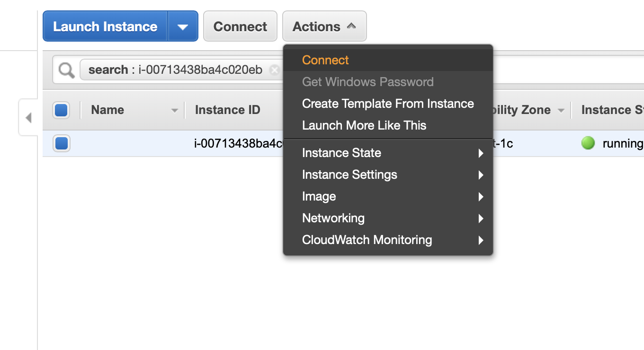Viewport: 644px width, 350px height.
Task: Select Get Windows Password menu entry
Action: (x=388, y=82)
